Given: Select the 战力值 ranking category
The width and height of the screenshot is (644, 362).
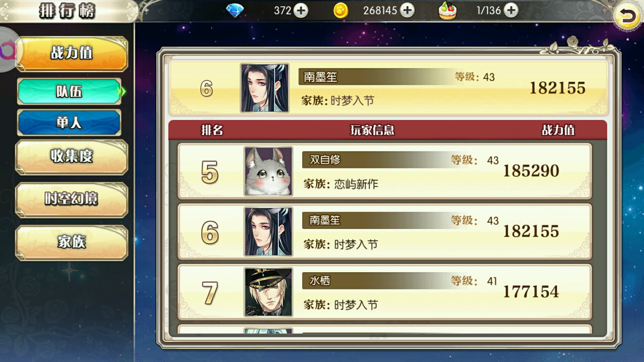Looking at the screenshot, I should [x=71, y=54].
